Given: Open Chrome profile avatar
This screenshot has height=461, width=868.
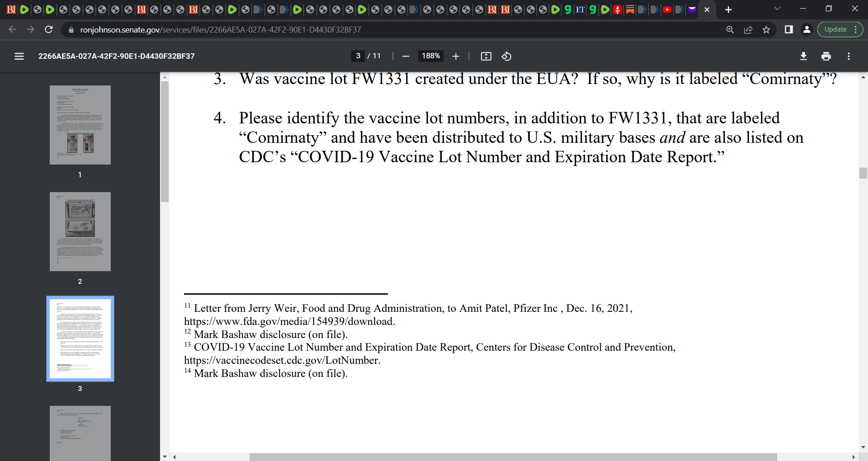Looking at the screenshot, I should point(807,29).
